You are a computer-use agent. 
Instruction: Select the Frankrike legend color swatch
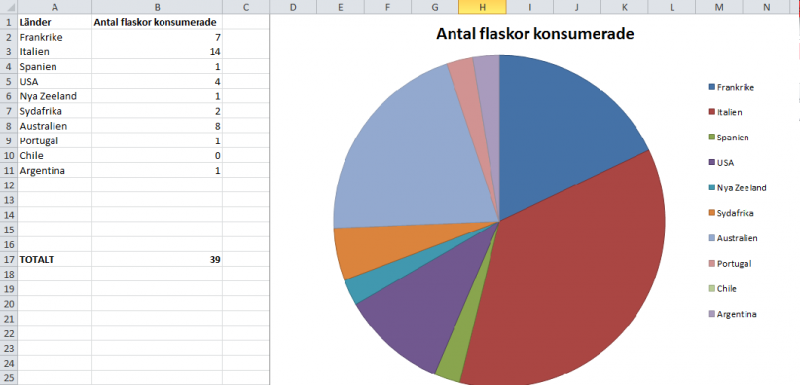point(712,87)
